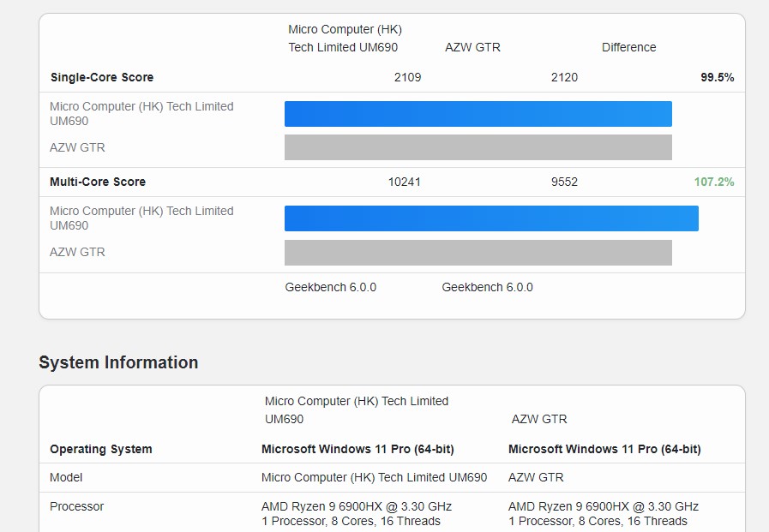Click the Geekbench 6.0.0 version under UM690

(330, 287)
